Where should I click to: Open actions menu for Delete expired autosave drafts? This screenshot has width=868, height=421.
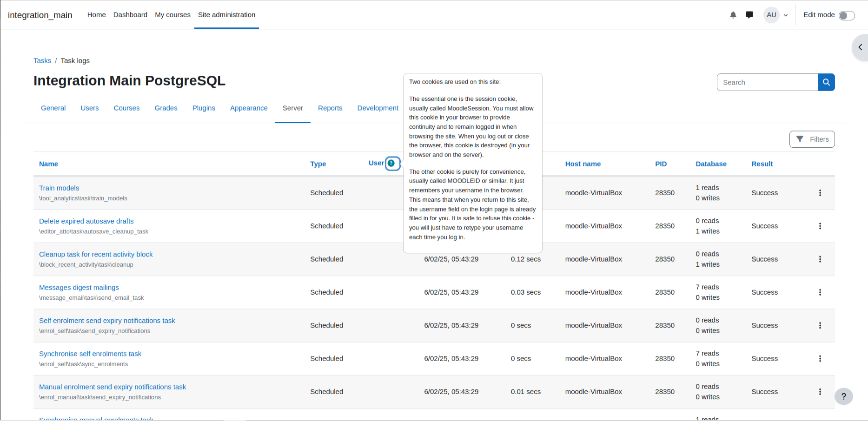pyautogui.click(x=820, y=226)
